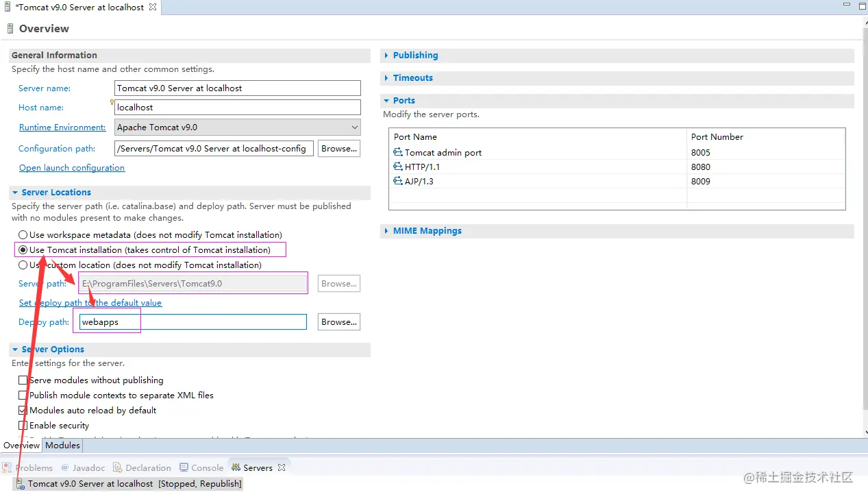Click the HTTP/1.1 port icon

(x=398, y=167)
